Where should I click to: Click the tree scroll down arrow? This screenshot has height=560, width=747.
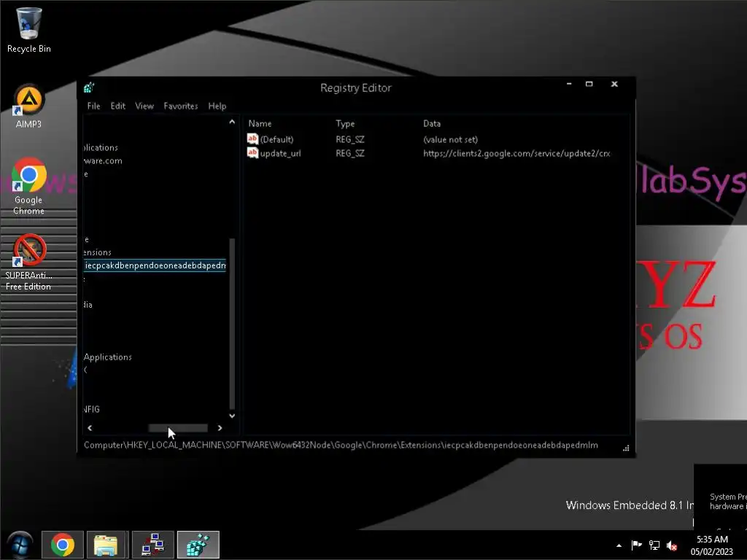(232, 416)
